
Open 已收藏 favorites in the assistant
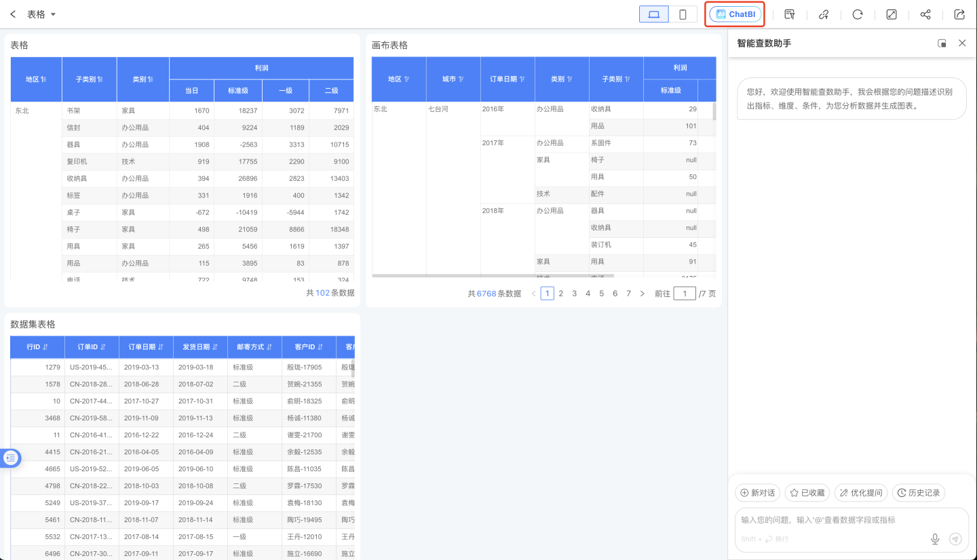pyautogui.click(x=807, y=493)
